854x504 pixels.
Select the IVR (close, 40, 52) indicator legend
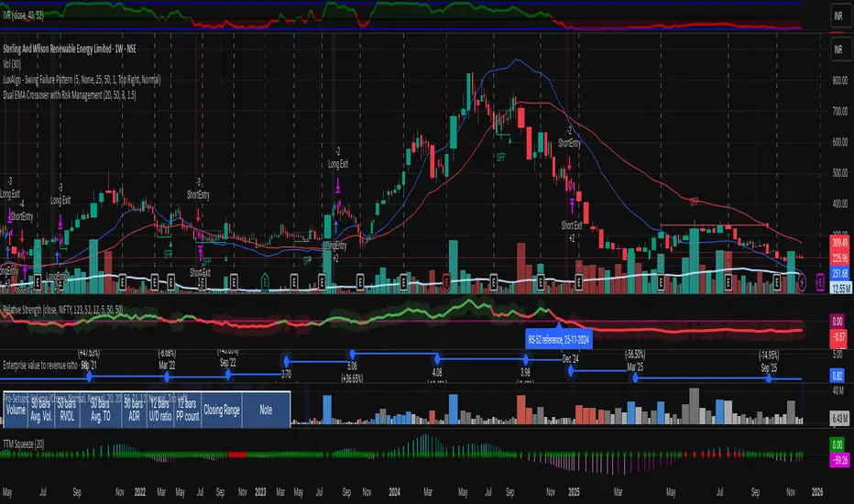[x=23, y=16]
